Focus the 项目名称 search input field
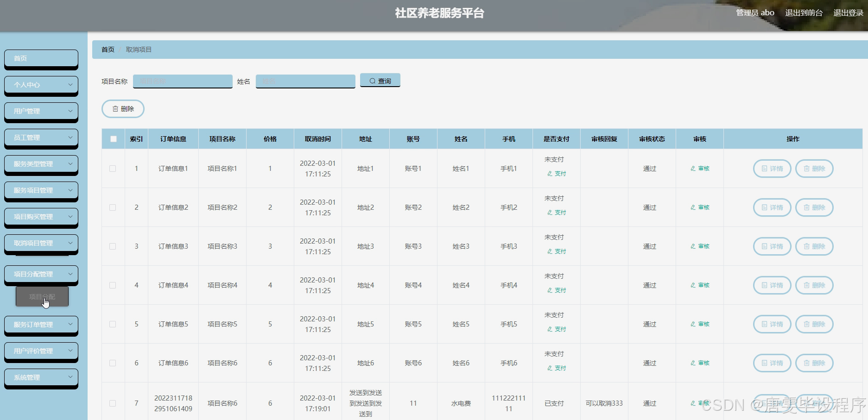This screenshot has width=868, height=420. pyautogui.click(x=183, y=81)
